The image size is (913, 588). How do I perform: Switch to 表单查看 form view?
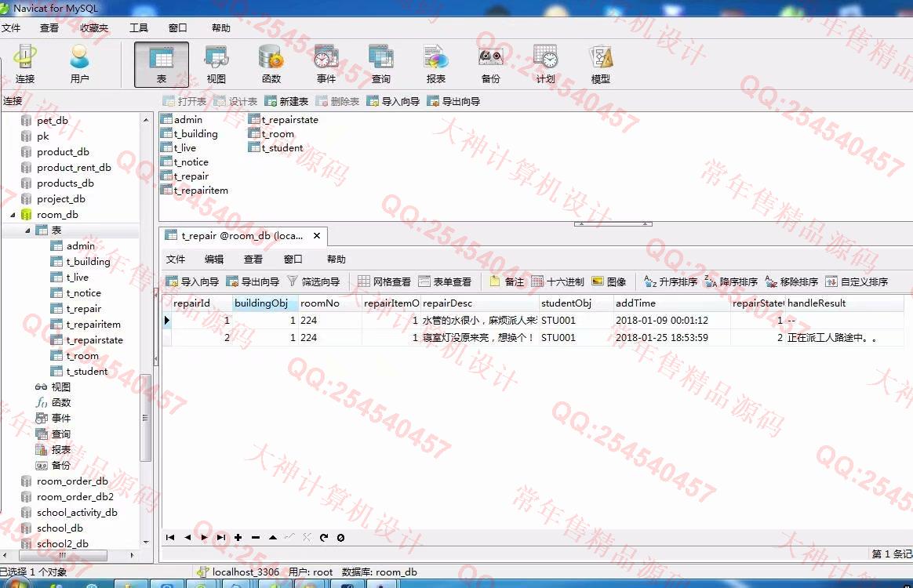tap(445, 281)
